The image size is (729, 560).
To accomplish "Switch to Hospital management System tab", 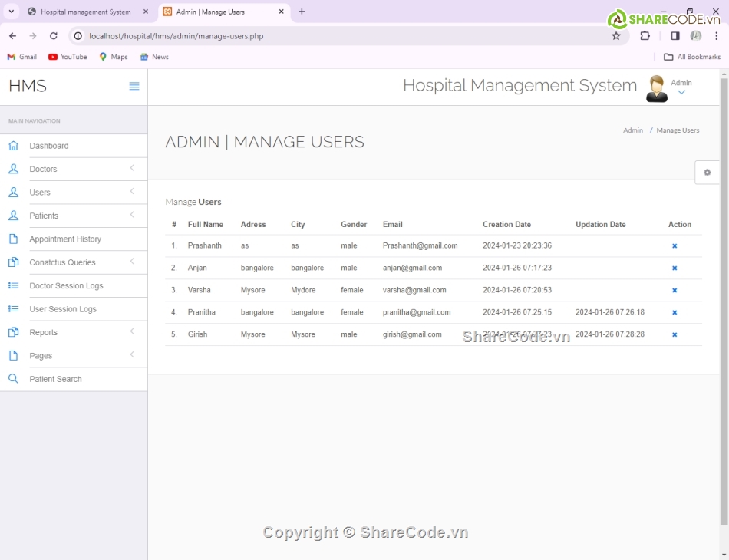I will click(x=85, y=12).
